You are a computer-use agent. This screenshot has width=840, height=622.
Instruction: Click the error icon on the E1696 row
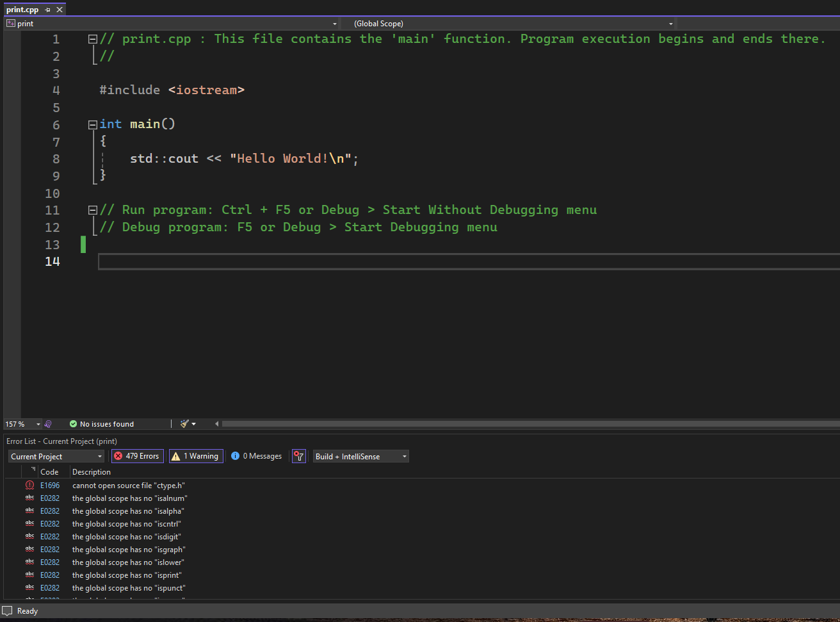click(29, 485)
